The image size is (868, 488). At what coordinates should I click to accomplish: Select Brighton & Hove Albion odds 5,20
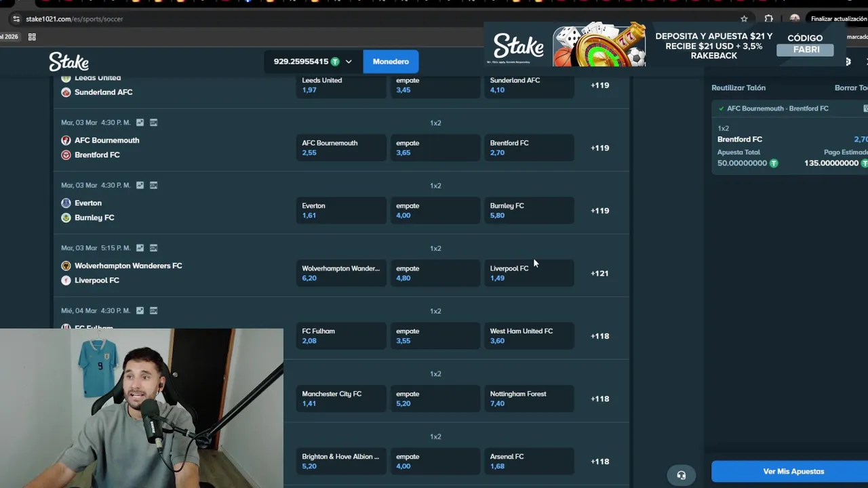[341, 462]
